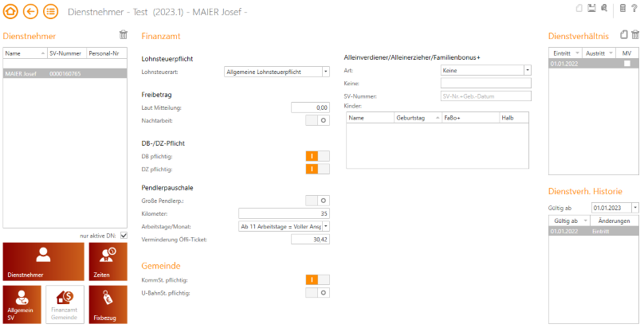Click the save diskette icon

point(591,8)
